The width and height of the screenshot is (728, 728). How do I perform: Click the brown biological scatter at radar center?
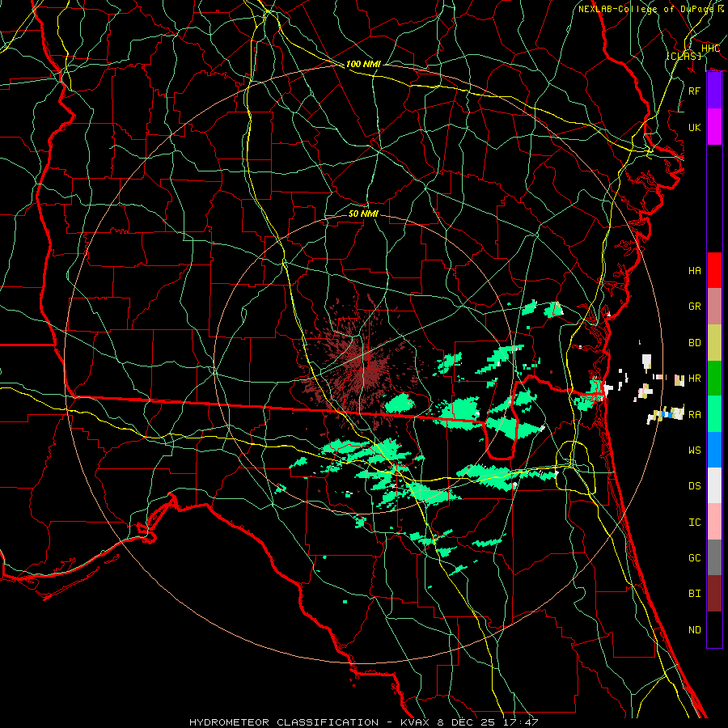click(x=365, y=365)
